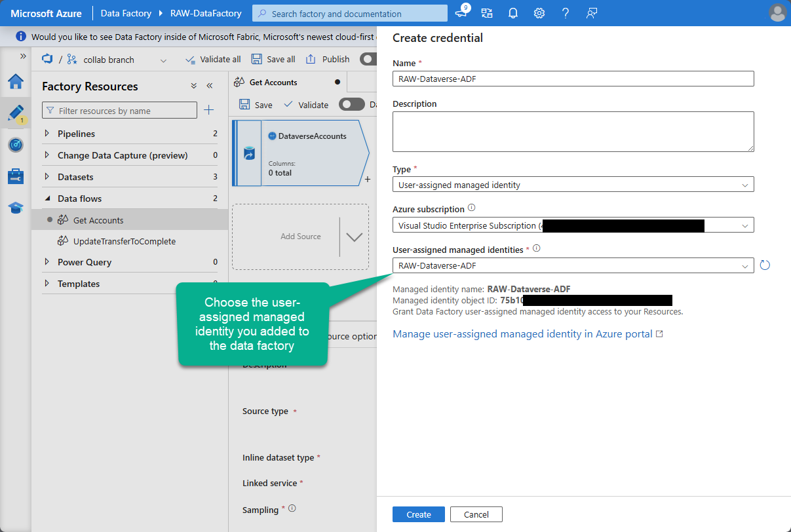791x532 pixels.
Task: Click Validate all
Action: tap(213, 59)
